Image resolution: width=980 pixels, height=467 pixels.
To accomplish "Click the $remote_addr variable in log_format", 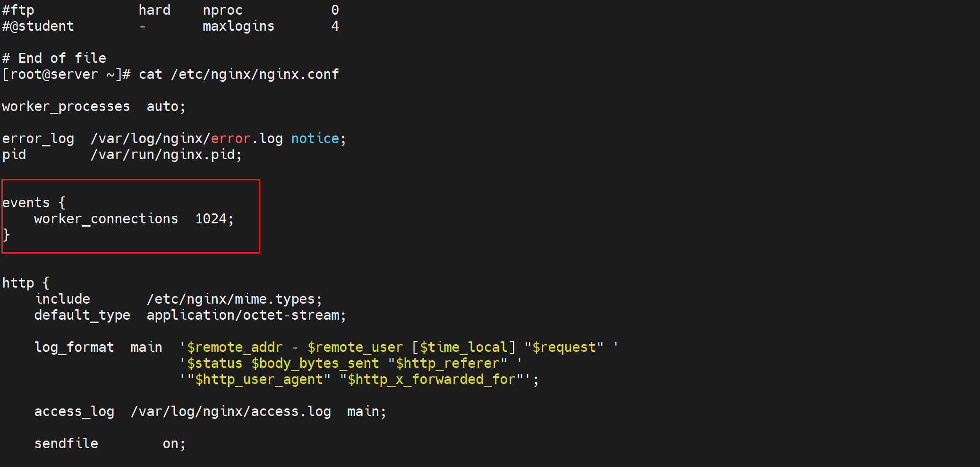I will coord(235,348).
